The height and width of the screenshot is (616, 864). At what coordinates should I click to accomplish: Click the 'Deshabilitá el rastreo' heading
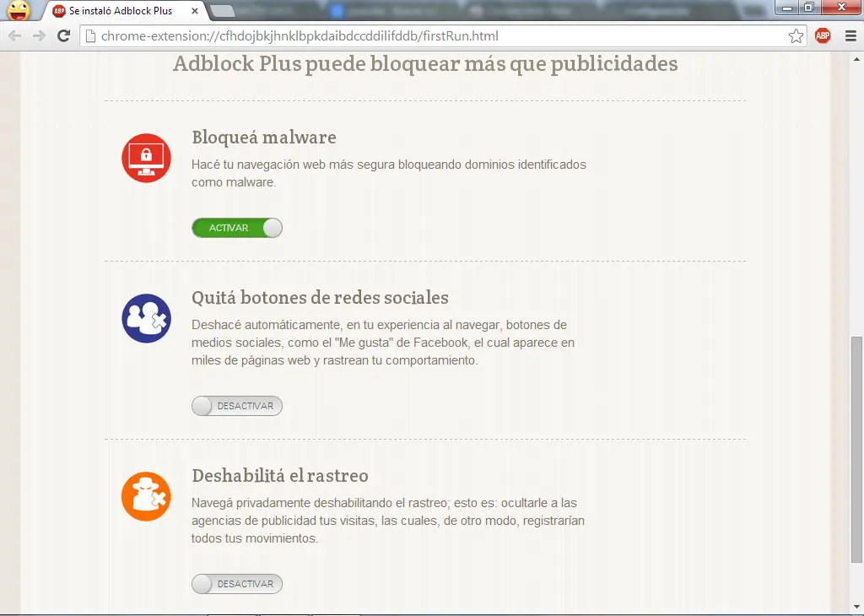[280, 475]
